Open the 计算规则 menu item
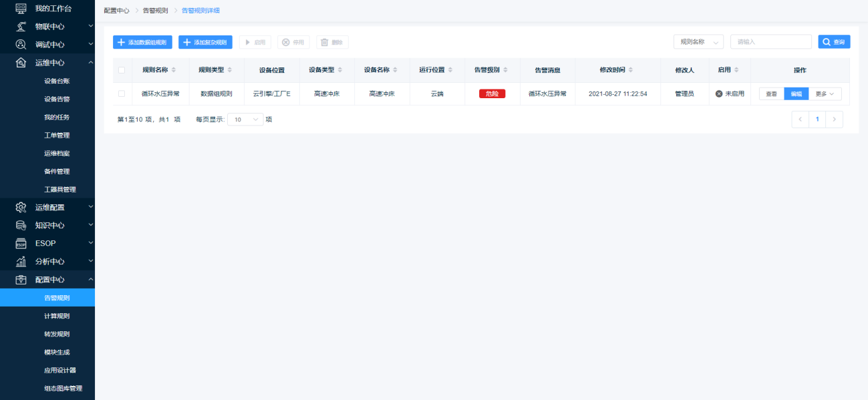The height and width of the screenshot is (400, 868). pyautogui.click(x=57, y=316)
